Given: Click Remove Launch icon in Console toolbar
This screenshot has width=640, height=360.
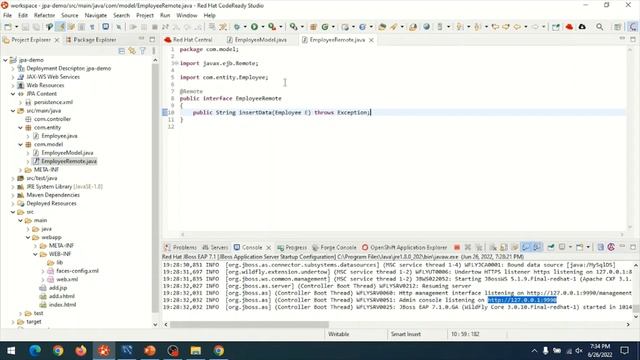Looking at the screenshot, I should pyautogui.click(x=468, y=247).
